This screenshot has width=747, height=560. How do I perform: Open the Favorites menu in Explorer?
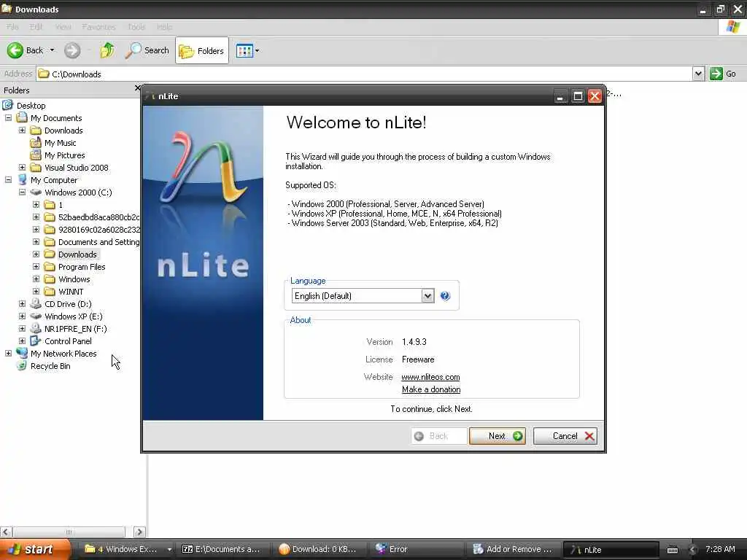(98, 27)
